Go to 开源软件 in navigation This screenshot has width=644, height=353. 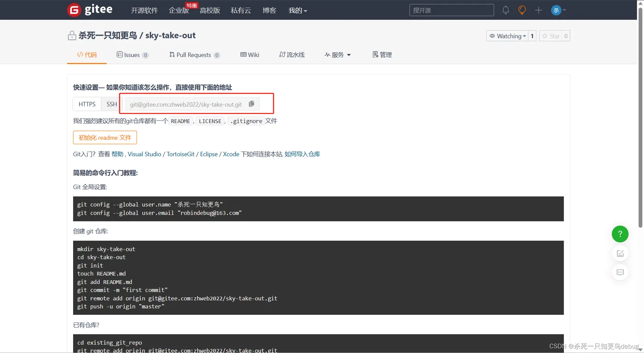click(144, 10)
